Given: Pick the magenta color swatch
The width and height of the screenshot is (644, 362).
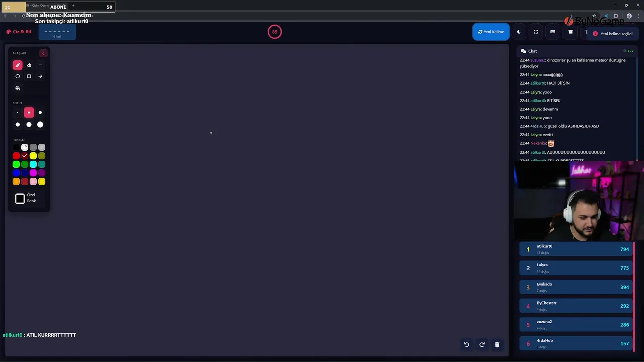Looking at the screenshot, I should [x=33, y=173].
